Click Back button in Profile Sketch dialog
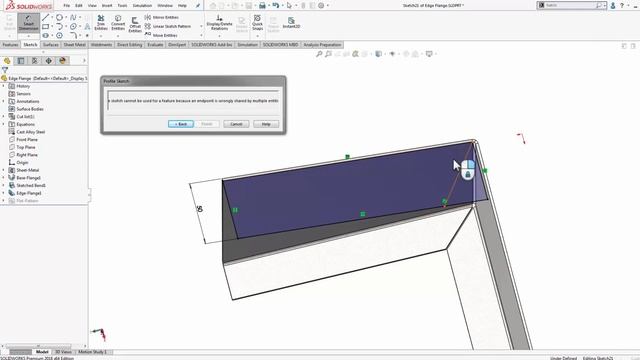This screenshot has width=640, height=360. (x=181, y=124)
